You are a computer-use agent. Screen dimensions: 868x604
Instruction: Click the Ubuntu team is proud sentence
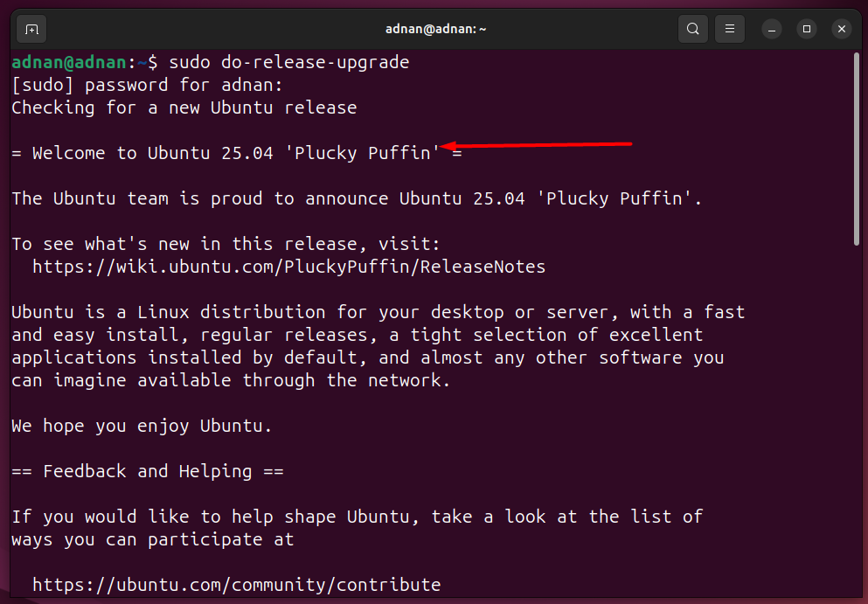[x=357, y=198]
